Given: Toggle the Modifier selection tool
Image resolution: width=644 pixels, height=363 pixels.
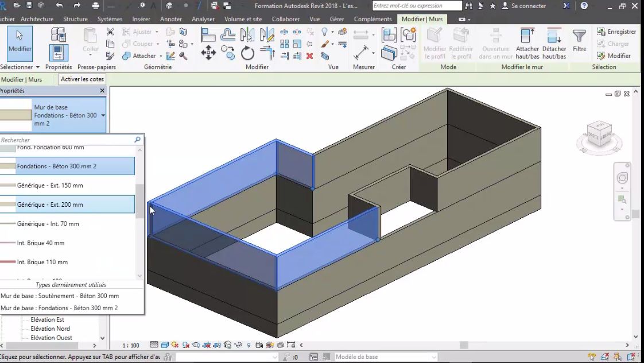Looking at the screenshot, I should point(20,43).
